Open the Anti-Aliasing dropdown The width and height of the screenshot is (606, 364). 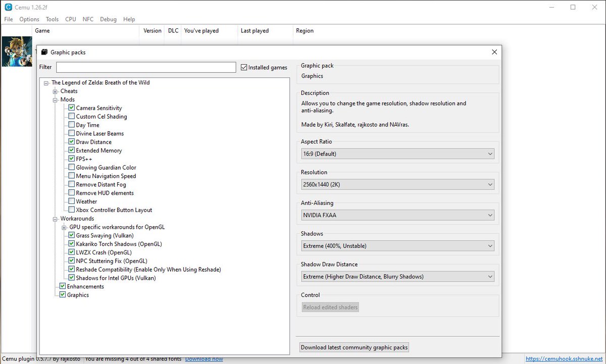[x=397, y=215]
